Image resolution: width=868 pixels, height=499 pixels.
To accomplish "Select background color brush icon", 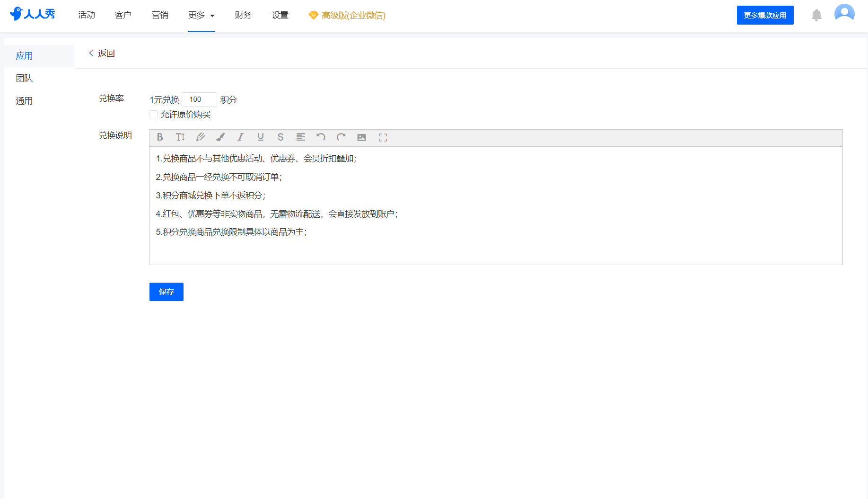I will click(x=220, y=137).
